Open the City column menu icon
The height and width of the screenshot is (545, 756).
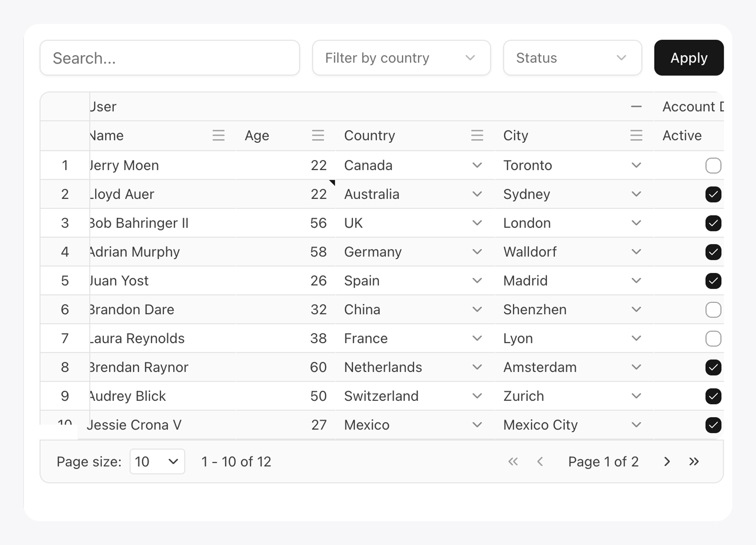tap(636, 135)
